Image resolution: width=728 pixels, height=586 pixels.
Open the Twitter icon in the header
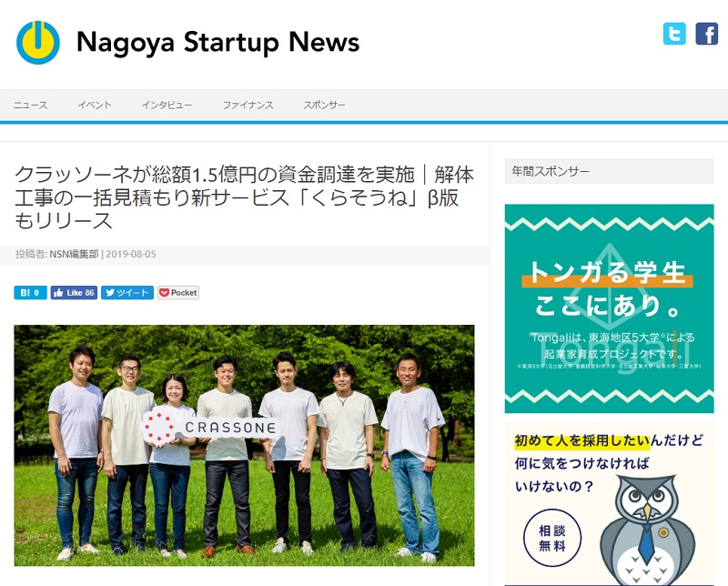tap(674, 34)
